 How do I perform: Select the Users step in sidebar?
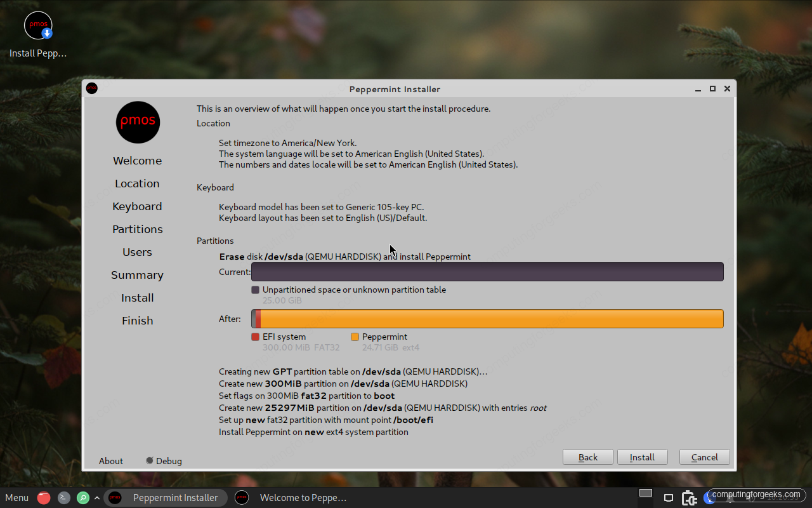(x=138, y=252)
